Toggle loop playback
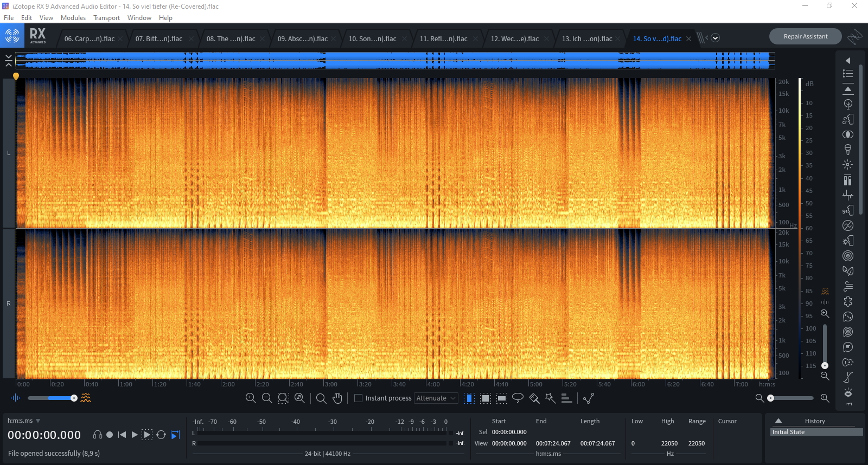The width and height of the screenshot is (868, 465). click(161, 435)
